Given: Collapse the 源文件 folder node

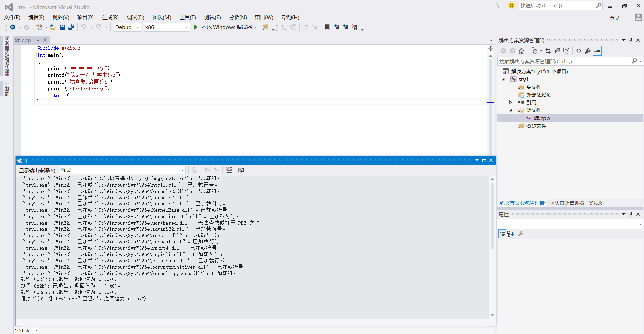Looking at the screenshot, I should (511, 110).
